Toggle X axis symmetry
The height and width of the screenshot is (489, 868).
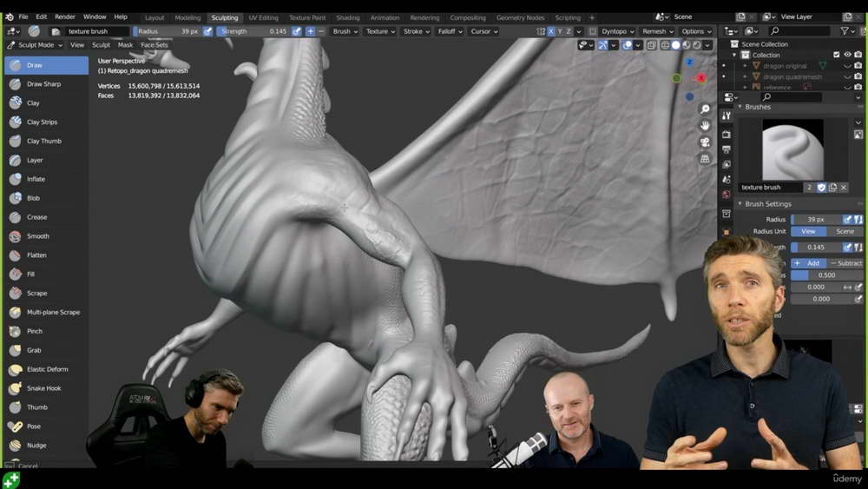tap(551, 31)
